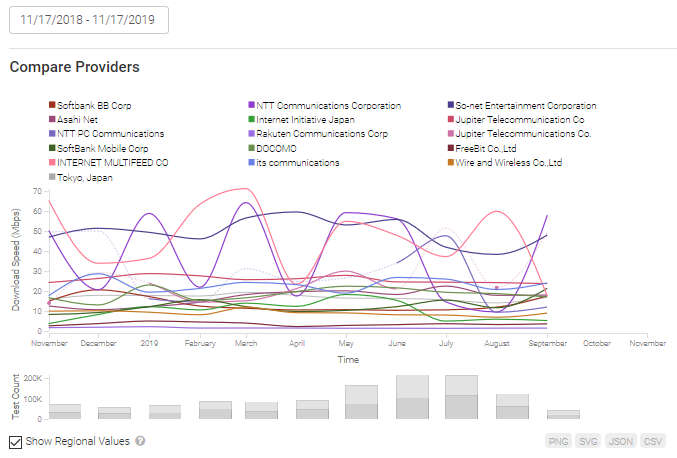Image resolution: width=677 pixels, height=458 pixels.
Task: Toggle Asahi Net legend entry
Action: [x=73, y=120]
